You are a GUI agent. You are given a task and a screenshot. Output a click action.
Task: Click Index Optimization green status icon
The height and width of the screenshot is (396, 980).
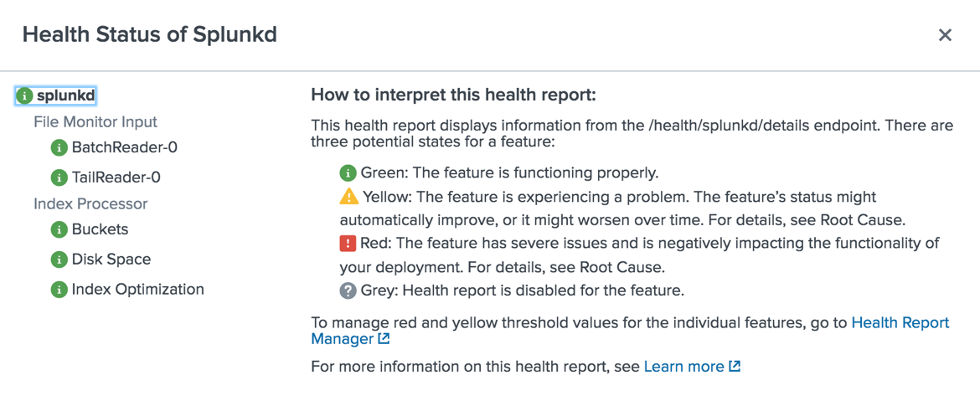(x=59, y=290)
